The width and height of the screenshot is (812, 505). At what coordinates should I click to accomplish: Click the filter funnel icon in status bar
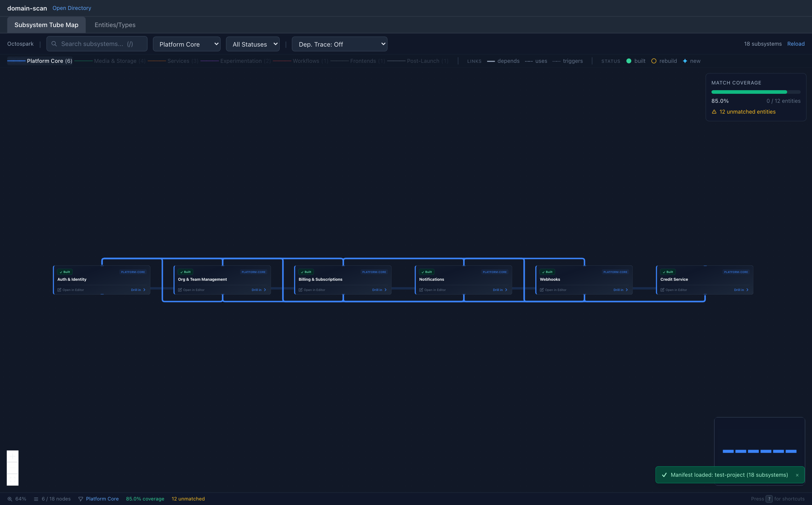point(81,499)
